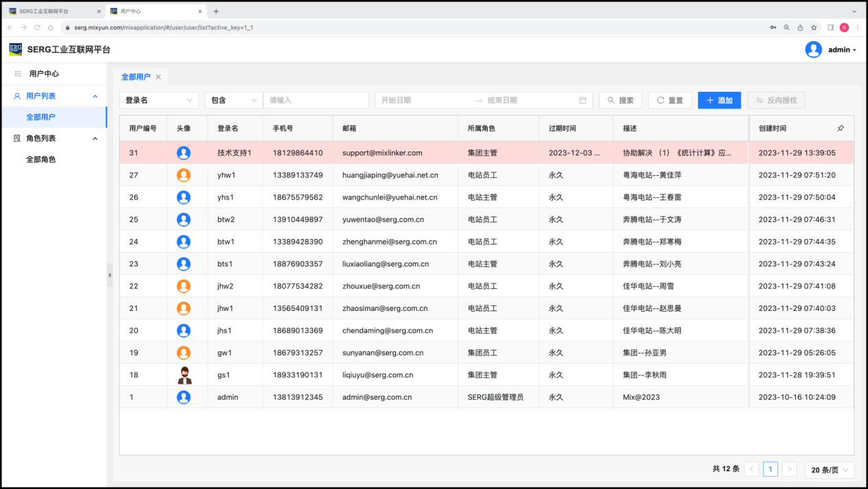
Task: Click the pin icon in 创建时间 column header
Action: coord(841,128)
